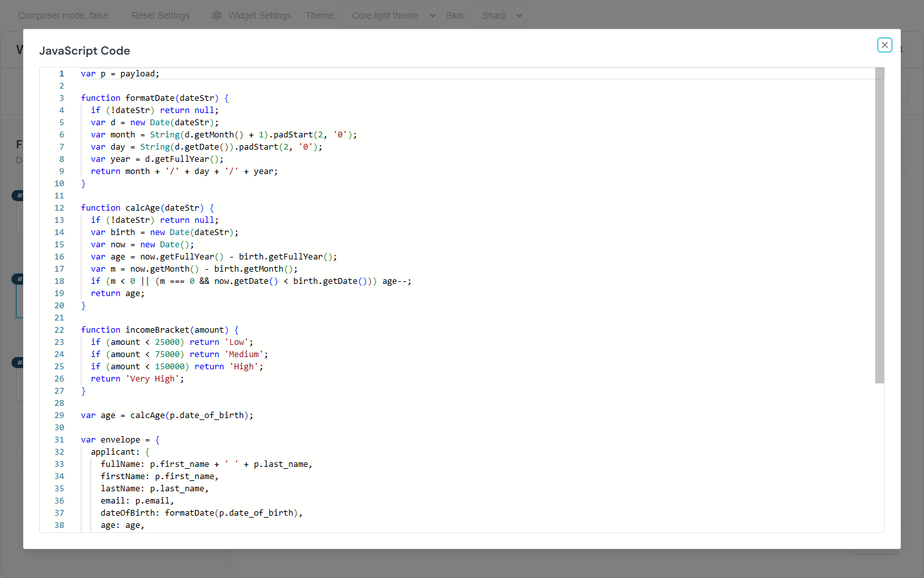Click the Widget Settings gear icon
The width and height of the screenshot is (924, 578).
[217, 15]
